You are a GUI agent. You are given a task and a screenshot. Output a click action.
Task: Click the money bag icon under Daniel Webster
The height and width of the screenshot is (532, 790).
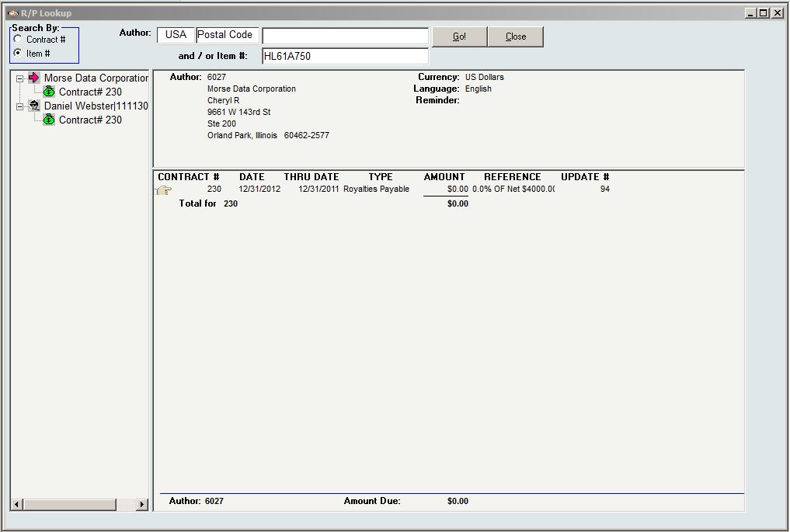click(49, 120)
